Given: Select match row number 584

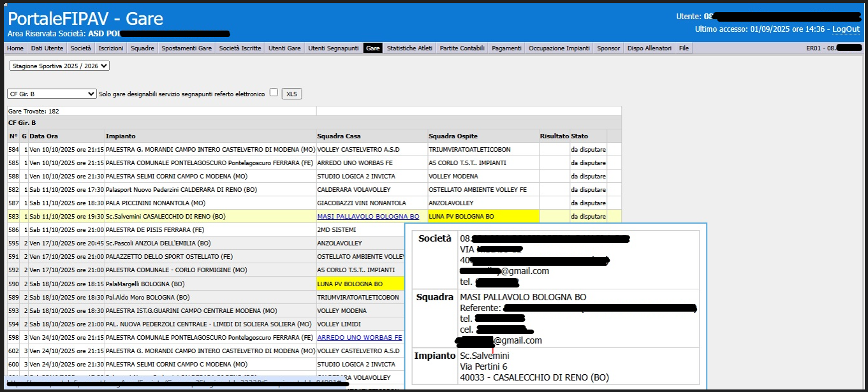Looking at the screenshot, I should pos(13,149).
